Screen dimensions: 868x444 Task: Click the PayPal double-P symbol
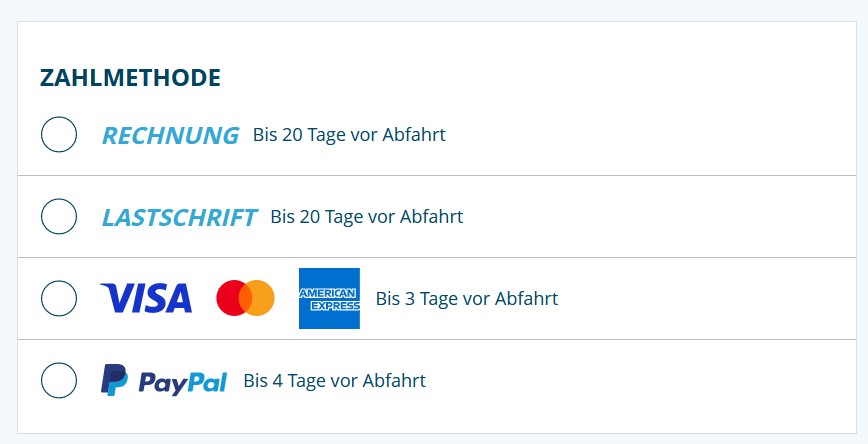[115, 380]
